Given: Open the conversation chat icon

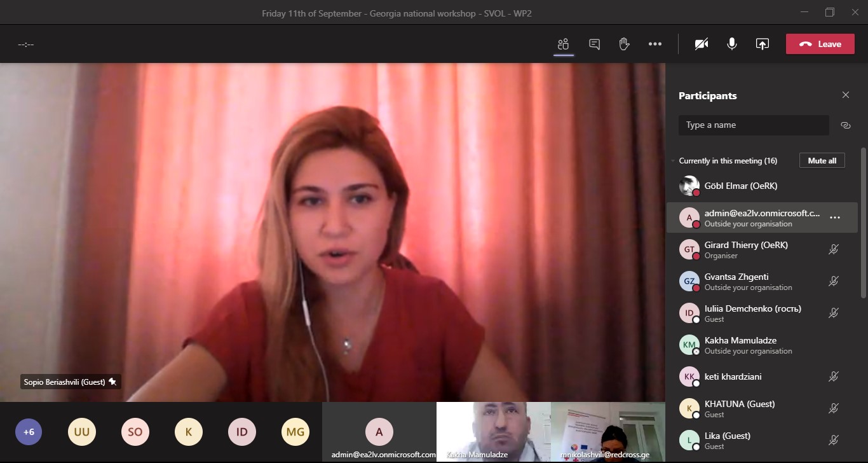Looking at the screenshot, I should coord(594,44).
